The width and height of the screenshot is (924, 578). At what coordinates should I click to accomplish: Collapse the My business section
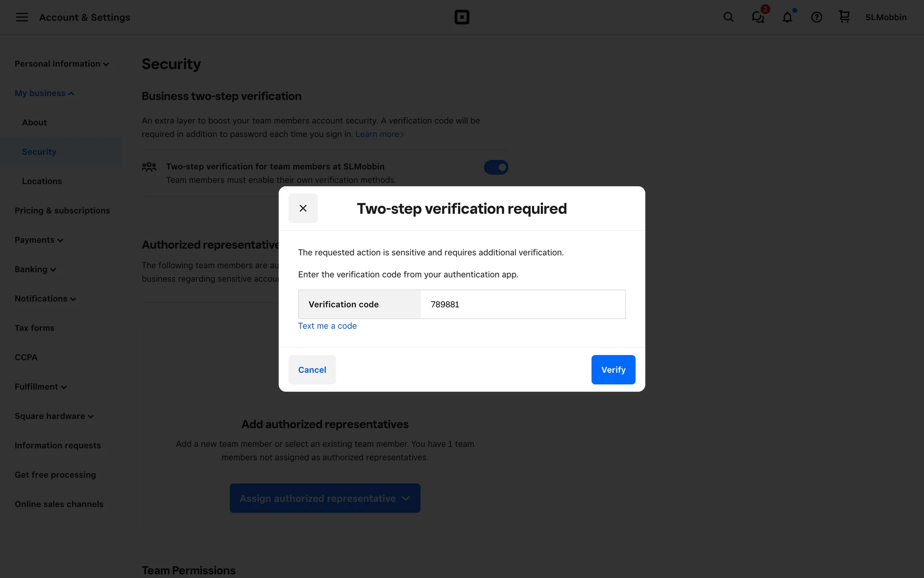tap(44, 93)
